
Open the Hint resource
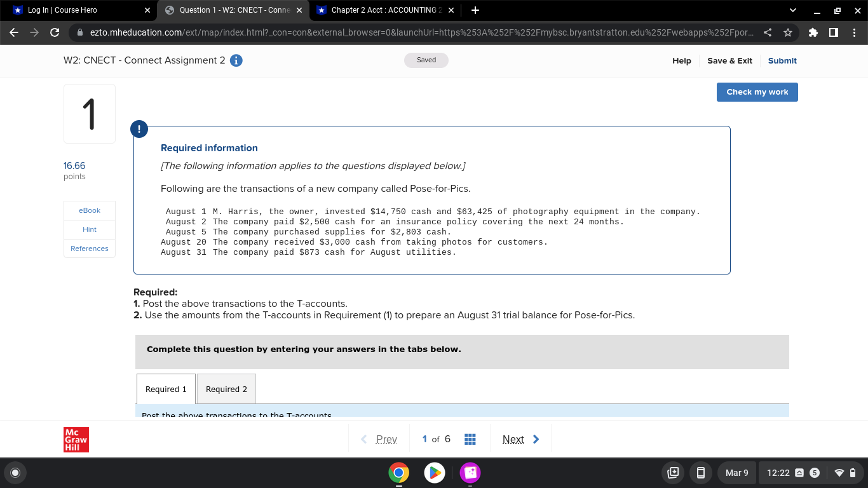pyautogui.click(x=90, y=229)
